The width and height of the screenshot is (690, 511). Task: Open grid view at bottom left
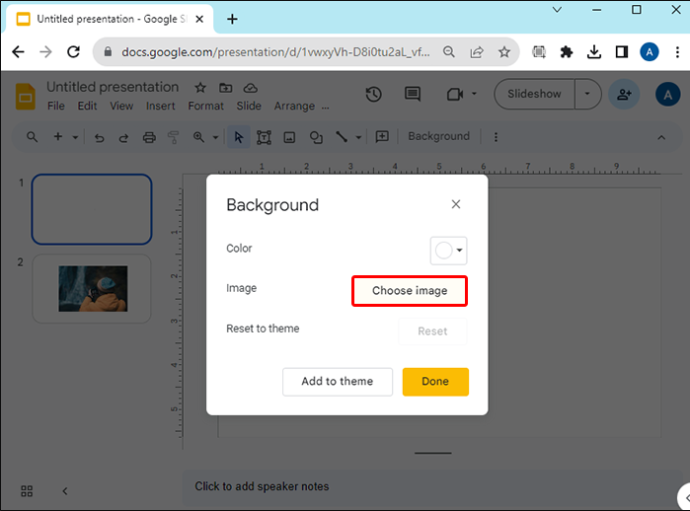point(27,491)
